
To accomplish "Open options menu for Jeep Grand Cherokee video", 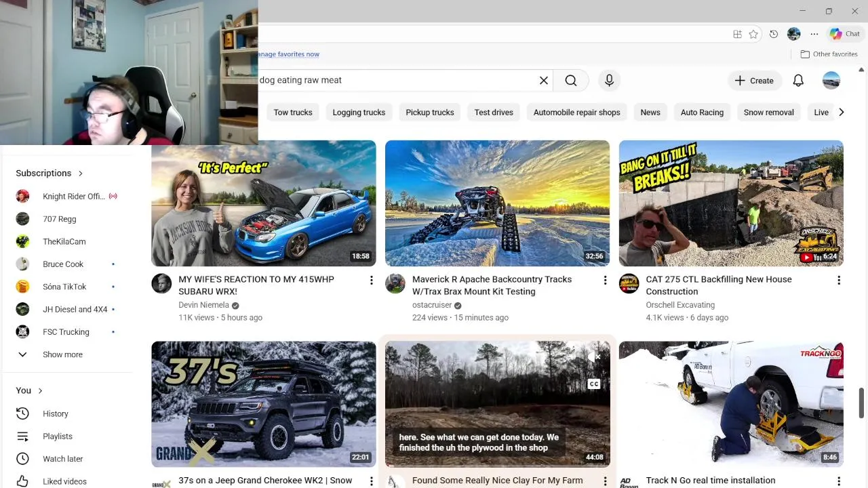I will click(x=371, y=481).
